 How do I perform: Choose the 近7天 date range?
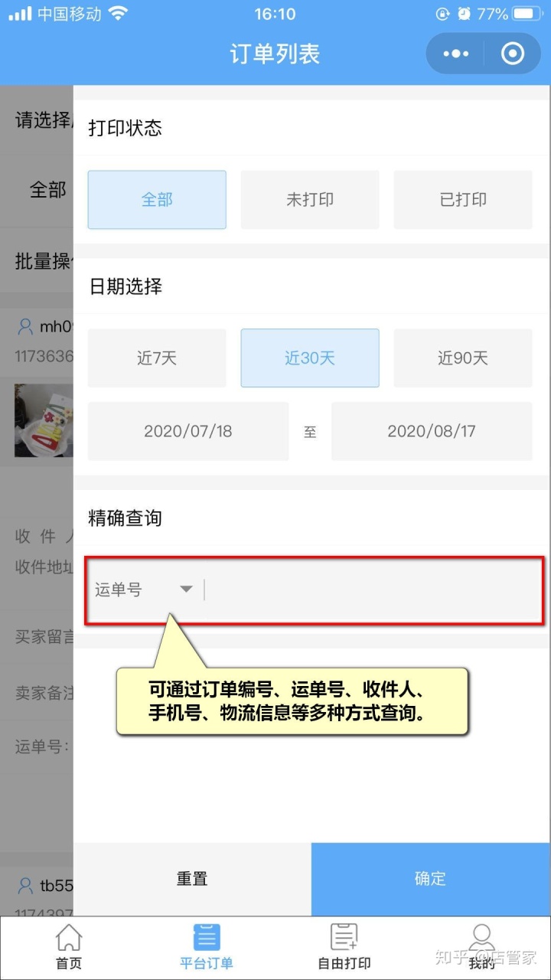(x=157, y=358)
